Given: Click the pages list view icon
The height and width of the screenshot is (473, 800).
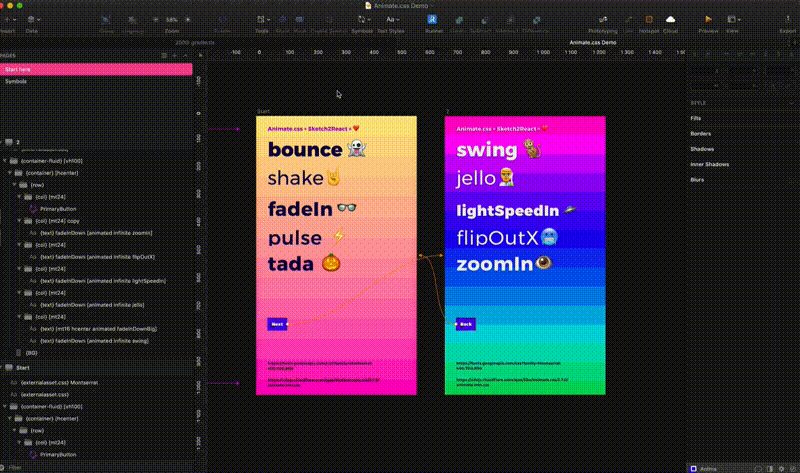Looking at the screenshot, I should 164,56.
